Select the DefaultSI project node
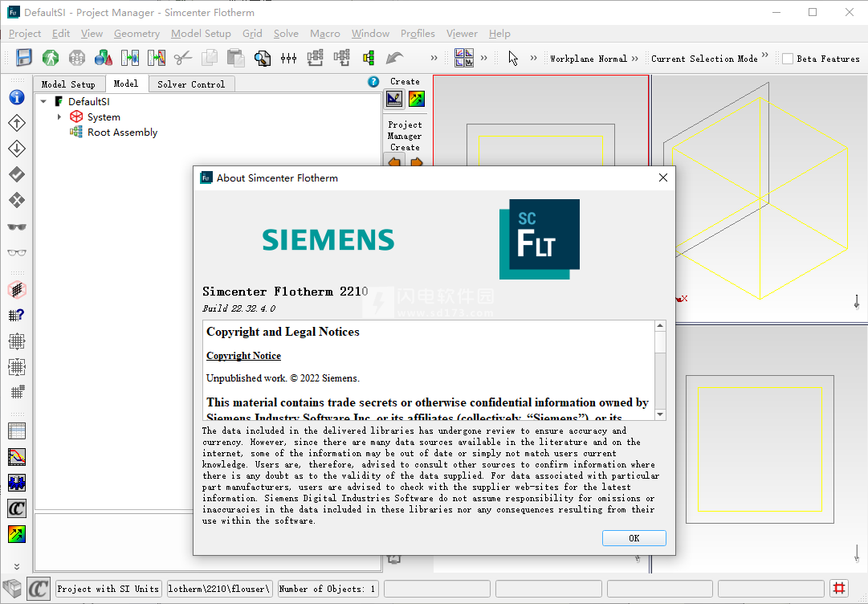This screenshot has width=868, height=604. point(88,102)
